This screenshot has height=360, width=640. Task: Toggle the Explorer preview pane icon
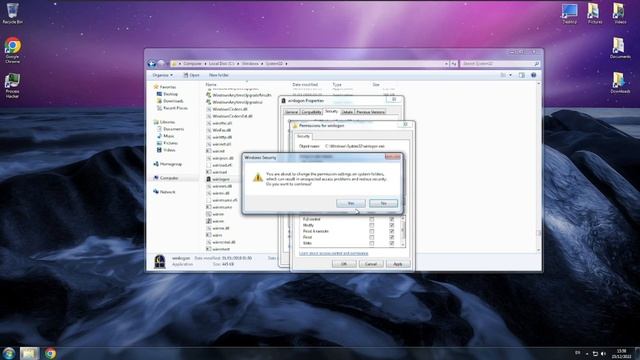click(522, 75)
